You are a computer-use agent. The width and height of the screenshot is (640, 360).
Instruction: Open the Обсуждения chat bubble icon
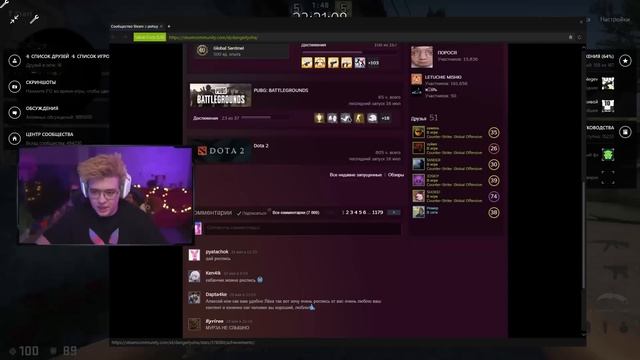click(15, 113)
